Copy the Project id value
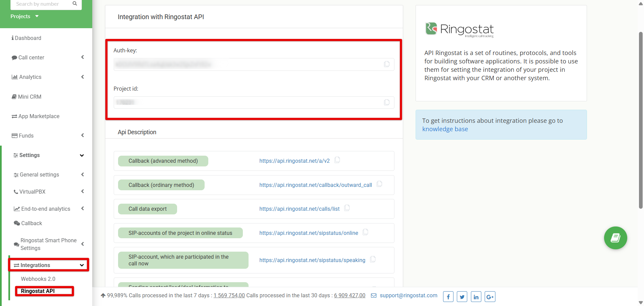Screen dimensions: 644x306 click(387, 102)
